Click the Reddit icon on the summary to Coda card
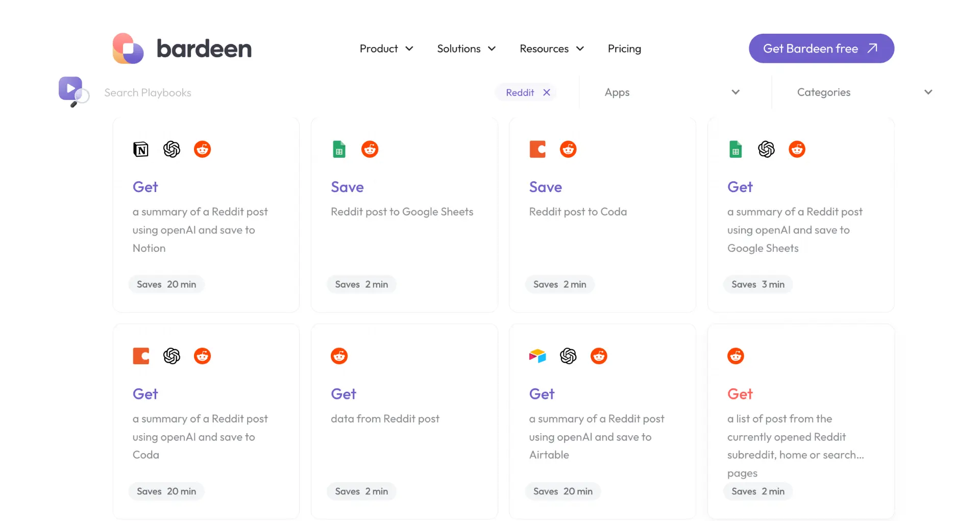 pyautogui.click(x=203, y=356)
